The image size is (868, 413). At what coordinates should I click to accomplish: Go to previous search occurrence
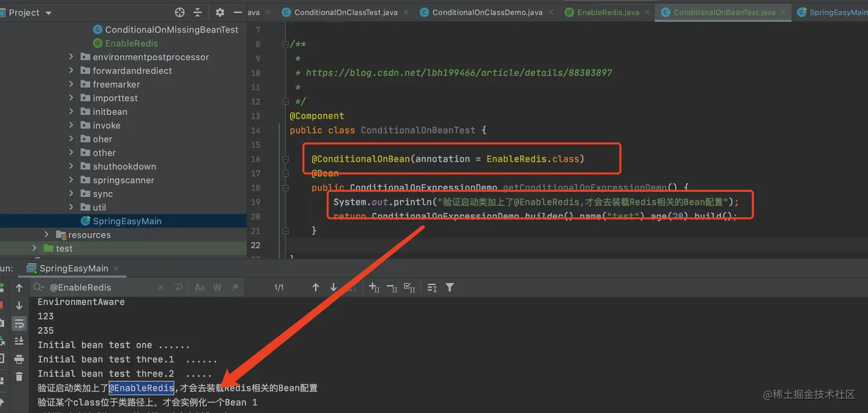coord(315,287)
